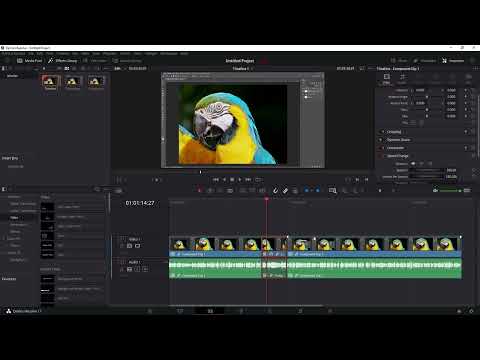480x360 pixels.
Task: Solo the Audio 1 track
Action: [x=137, y=269]
